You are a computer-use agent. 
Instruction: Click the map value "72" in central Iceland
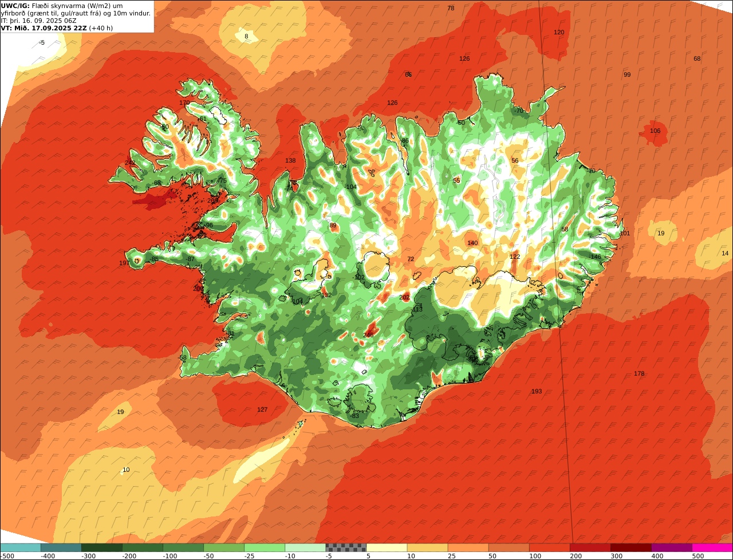tap(411, 259)
